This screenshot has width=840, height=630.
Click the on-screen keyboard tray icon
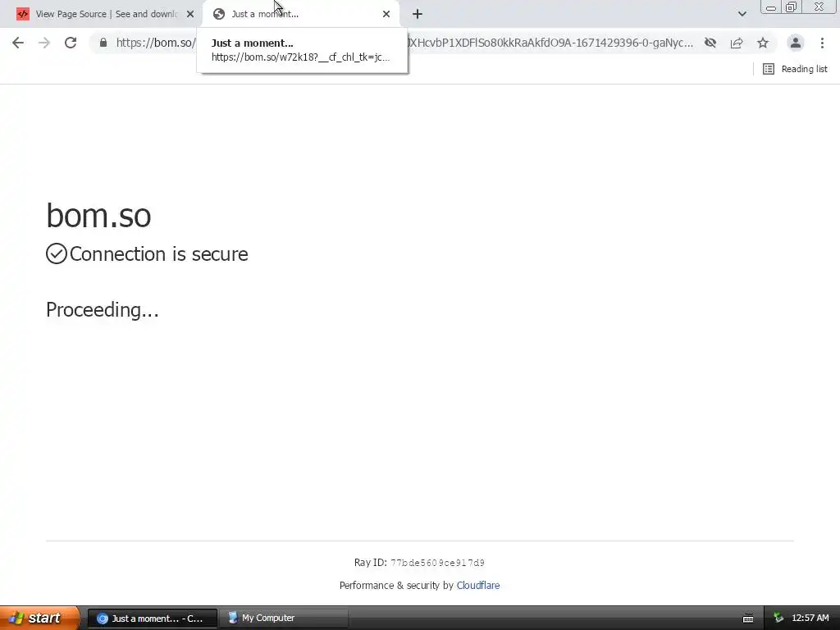748,619
